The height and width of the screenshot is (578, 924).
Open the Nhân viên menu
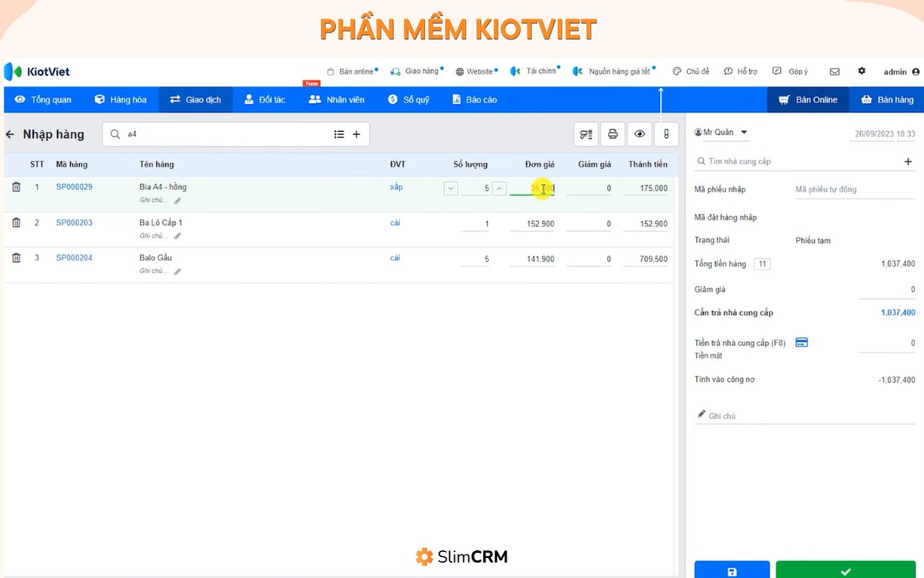337,100
